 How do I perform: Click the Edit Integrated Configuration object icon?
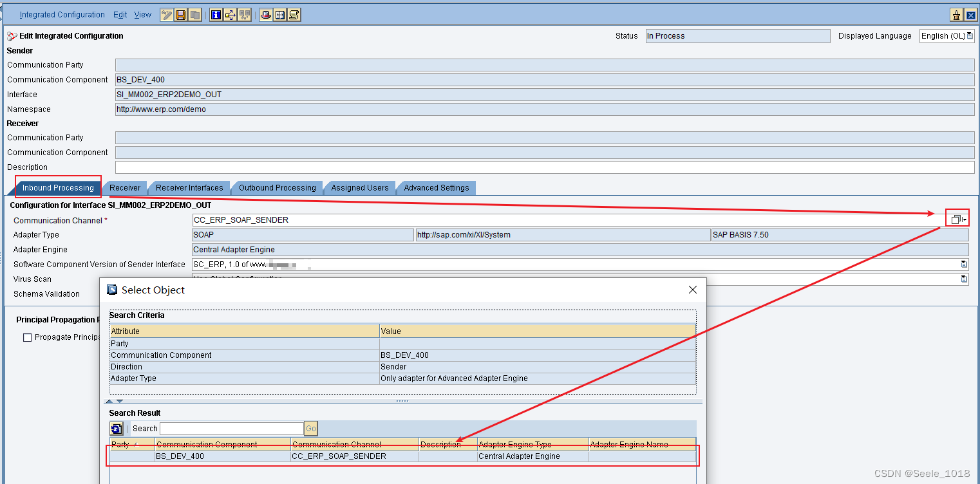pos(12,36)
